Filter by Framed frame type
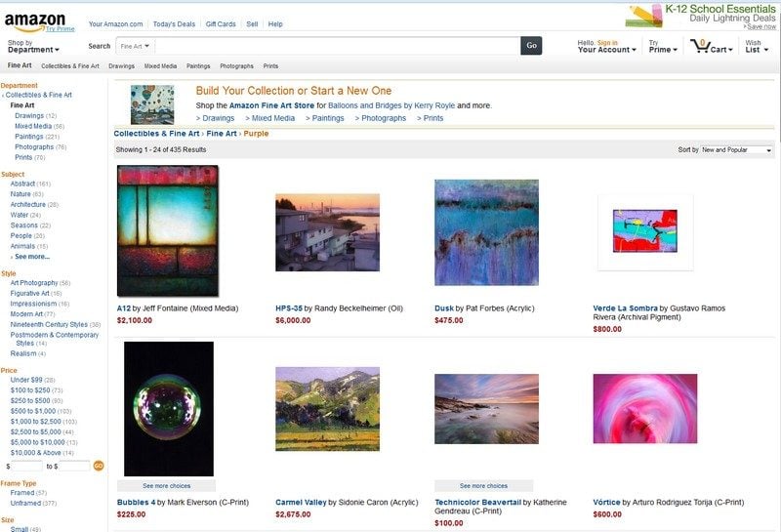 click(22, 493)
